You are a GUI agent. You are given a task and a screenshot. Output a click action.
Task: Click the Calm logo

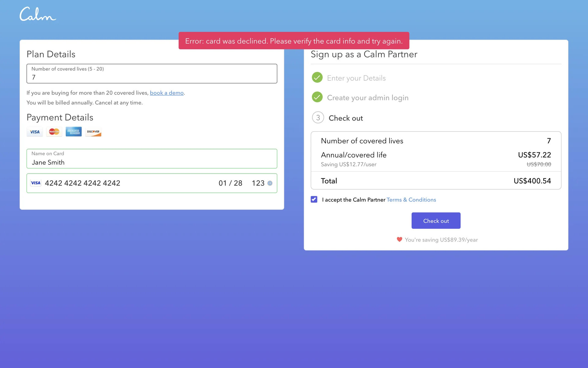click(38, 14)
